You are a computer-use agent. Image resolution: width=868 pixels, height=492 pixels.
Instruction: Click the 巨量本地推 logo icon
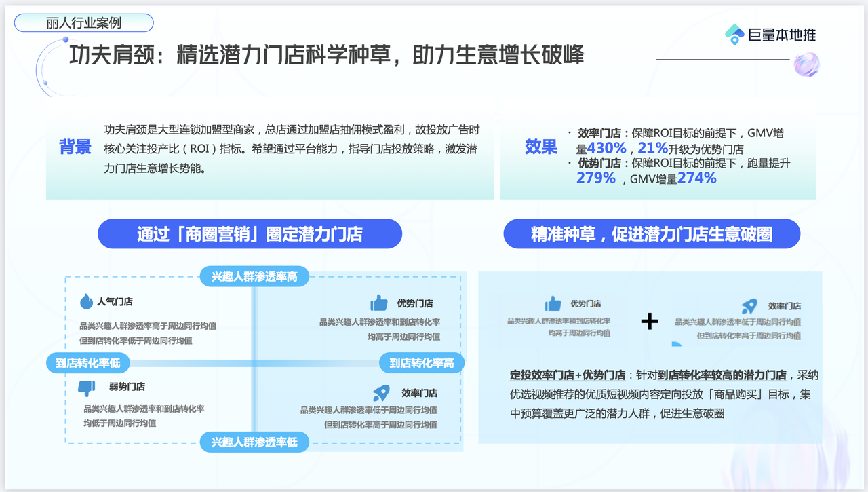tap(734, 35)
